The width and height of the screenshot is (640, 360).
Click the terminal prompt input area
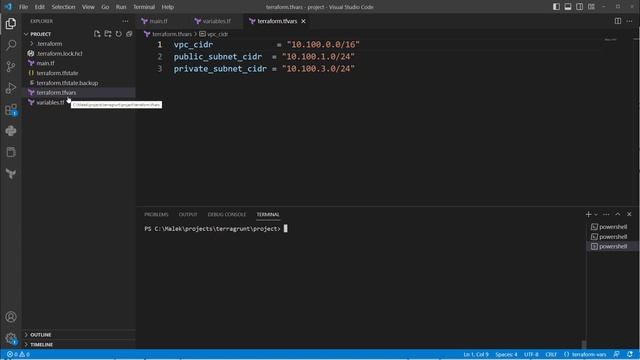285,229
